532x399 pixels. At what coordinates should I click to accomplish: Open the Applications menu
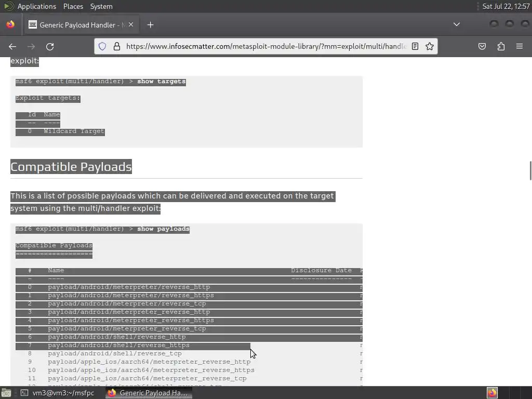tap(37, 6)
